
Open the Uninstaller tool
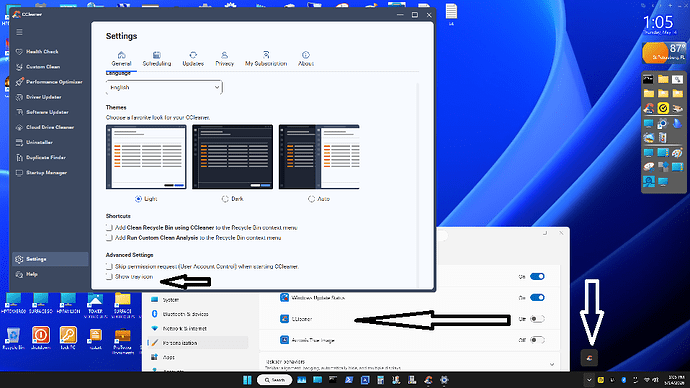click(39, 143)
